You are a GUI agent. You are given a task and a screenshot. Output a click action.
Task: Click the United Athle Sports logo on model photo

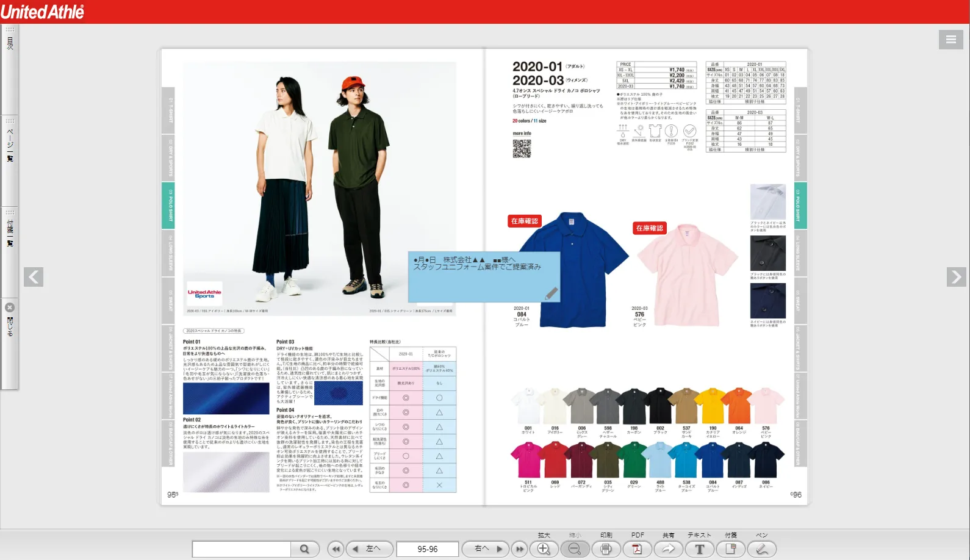point(204,294)
